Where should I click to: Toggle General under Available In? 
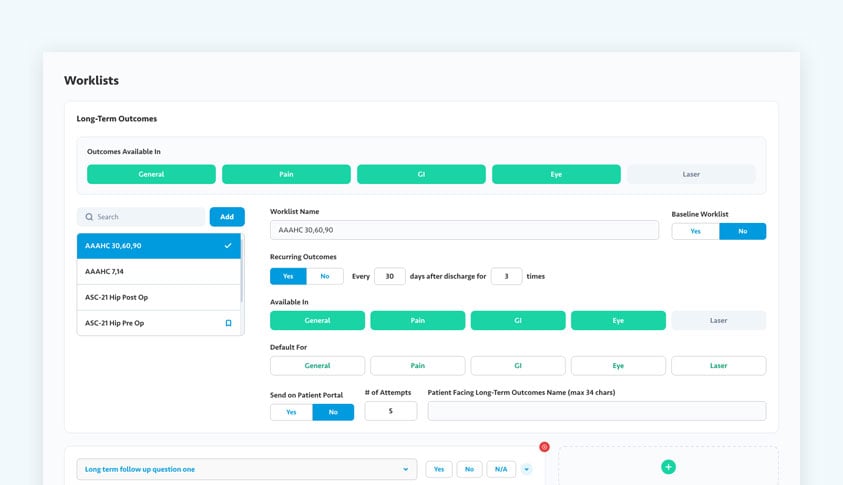[x=317, y=320]
